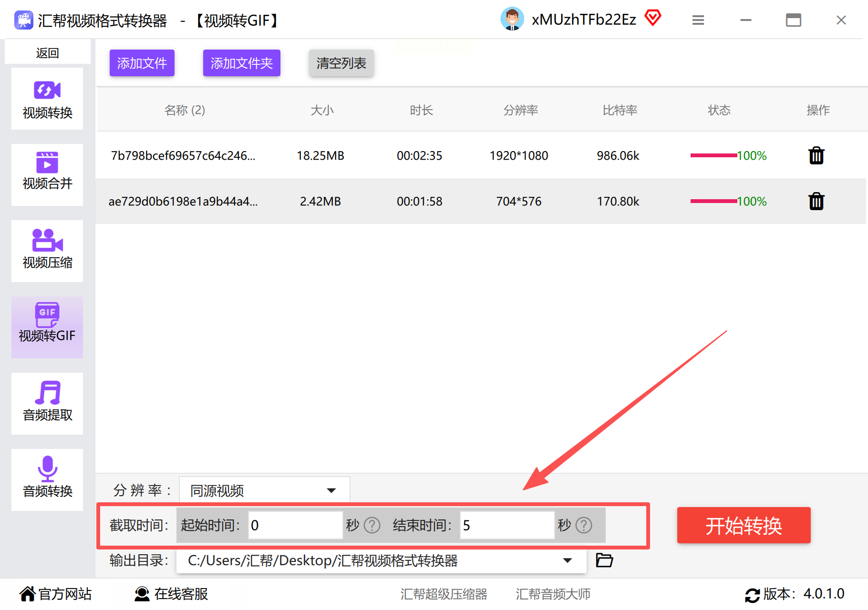Click the red VIP diamond icon

point(653,19)
